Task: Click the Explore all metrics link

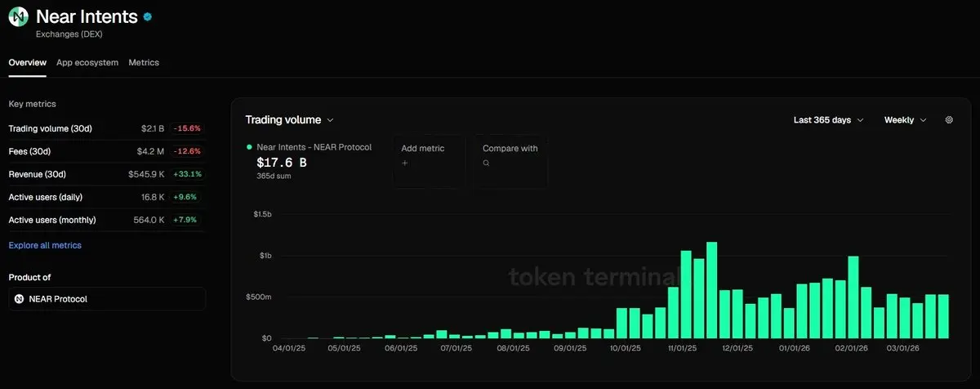Action: coord(45,245)
